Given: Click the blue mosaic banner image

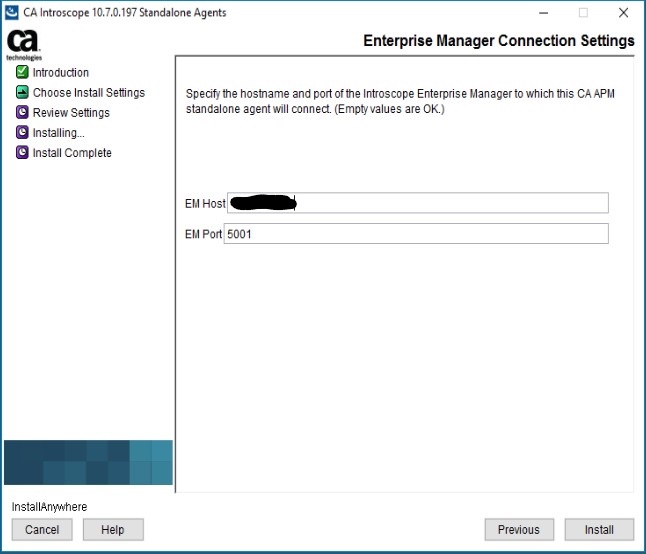Looking at the screenshot, I should coord(88,462).
